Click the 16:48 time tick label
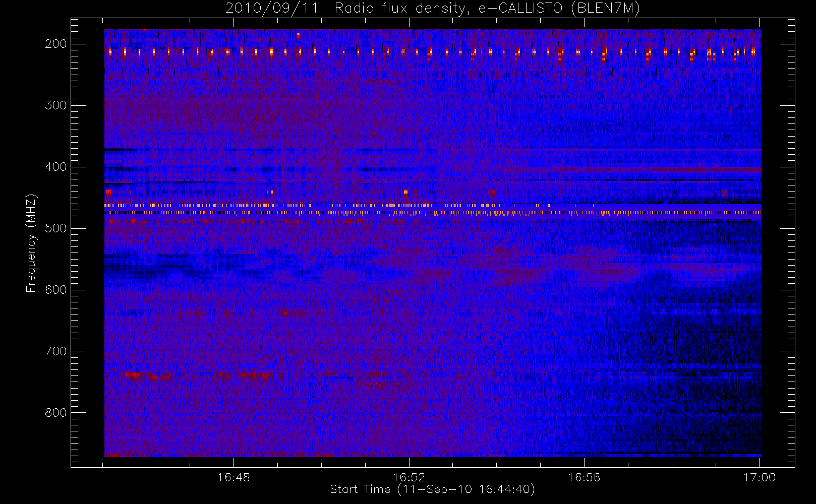Screen dimensions: 816x504 [x=234, y=477]
